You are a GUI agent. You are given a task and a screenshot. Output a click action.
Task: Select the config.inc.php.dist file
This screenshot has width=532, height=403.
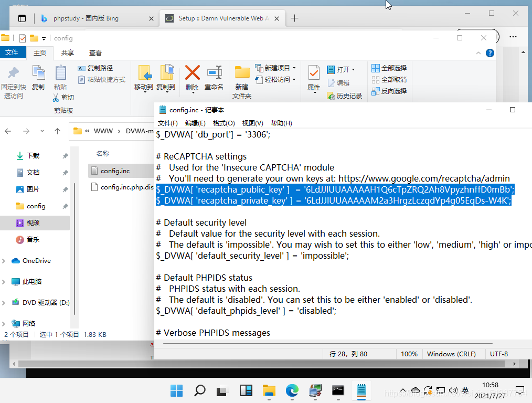(x=121, y=187)
